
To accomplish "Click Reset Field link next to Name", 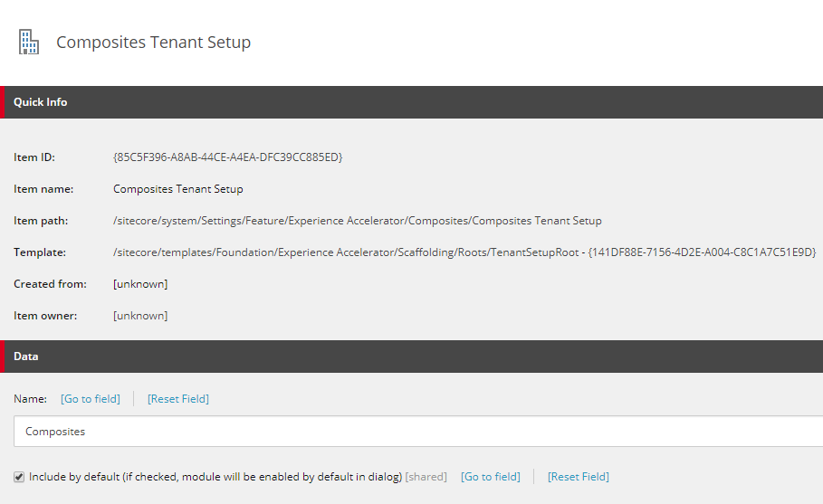I will [178, 399].
